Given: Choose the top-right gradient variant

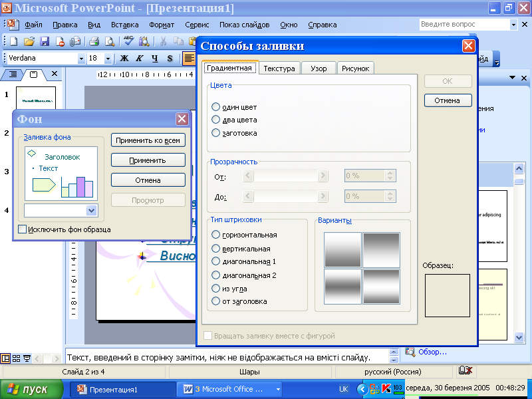Looking at the screenshot, I should [x=381, y=250].
